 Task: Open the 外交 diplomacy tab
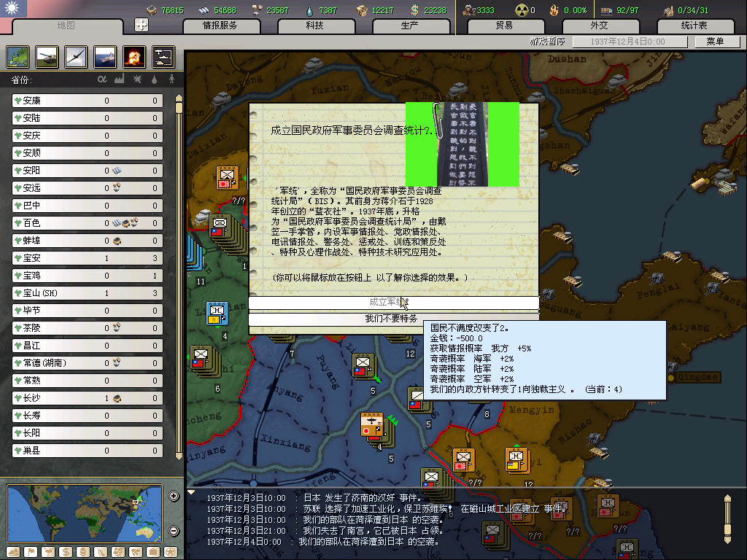point(600,26)
